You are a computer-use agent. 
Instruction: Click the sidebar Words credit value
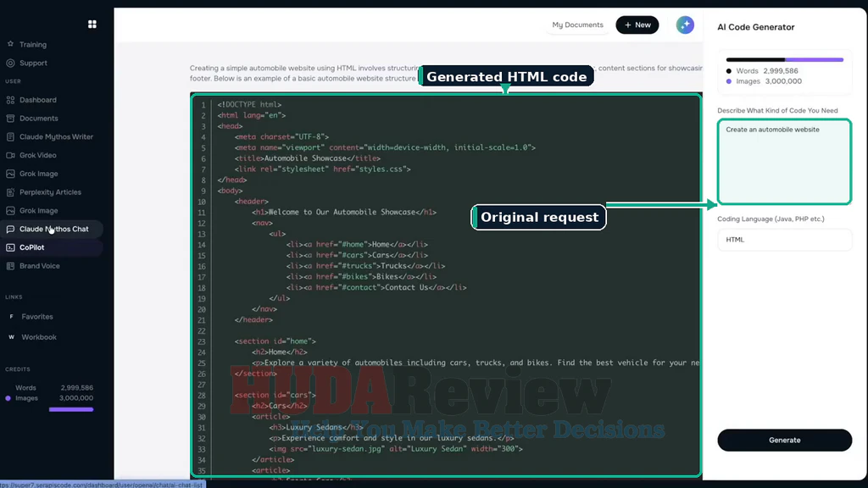(77, 388)
